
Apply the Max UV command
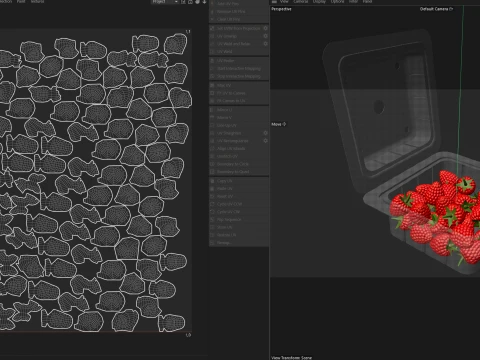(239, 85)
